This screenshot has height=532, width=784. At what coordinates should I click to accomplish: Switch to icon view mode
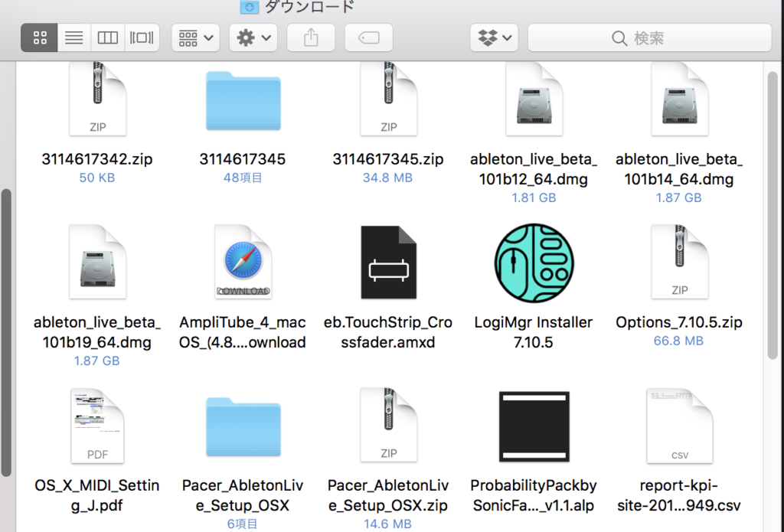point(40,38)
